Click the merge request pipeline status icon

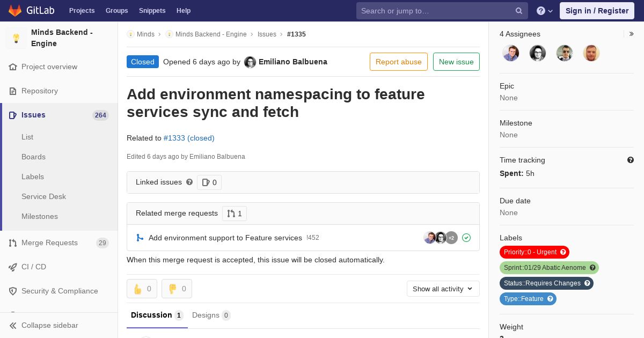pos(466,238)
